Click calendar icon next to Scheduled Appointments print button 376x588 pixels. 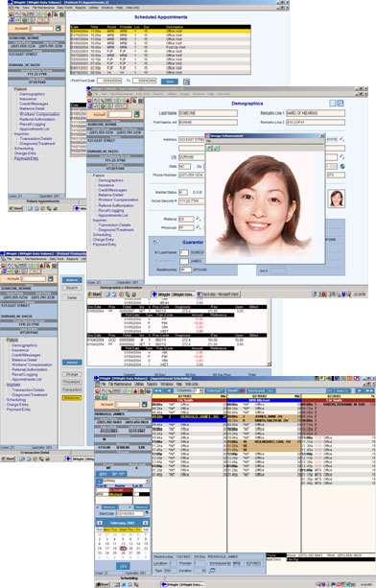[186, 82]
